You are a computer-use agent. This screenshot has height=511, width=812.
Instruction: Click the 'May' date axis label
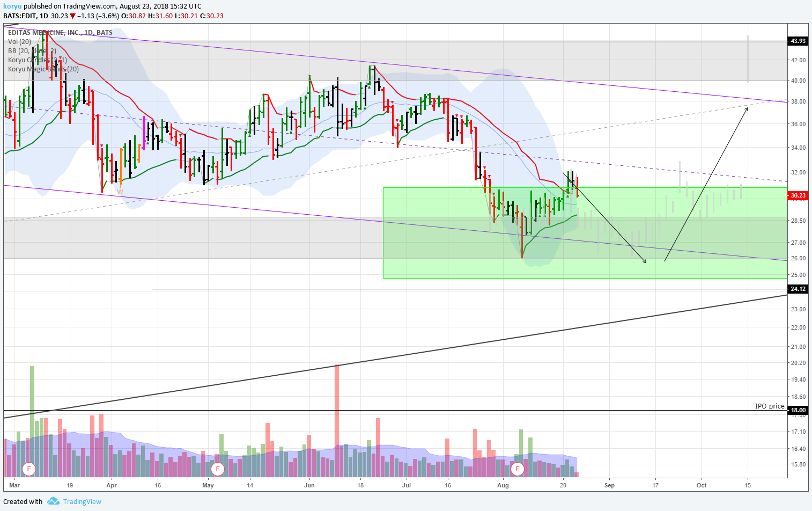pyautogui.click(x=208, y=485)
